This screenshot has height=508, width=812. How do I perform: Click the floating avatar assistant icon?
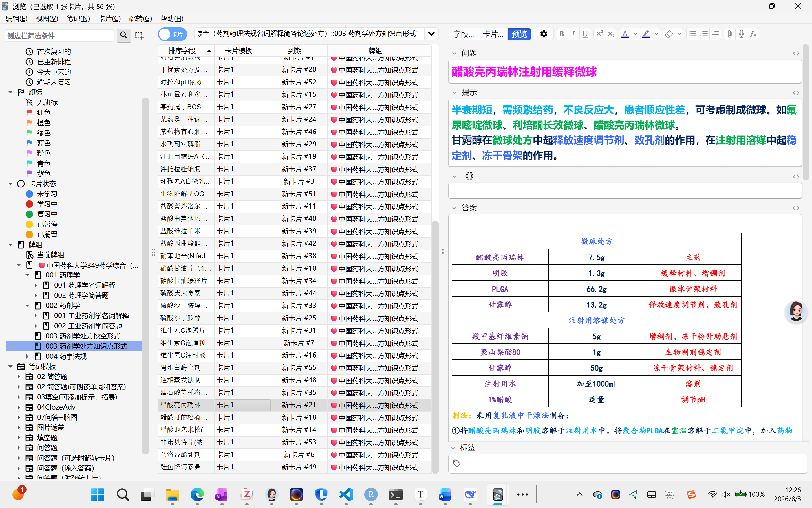(x=796, y=312)
